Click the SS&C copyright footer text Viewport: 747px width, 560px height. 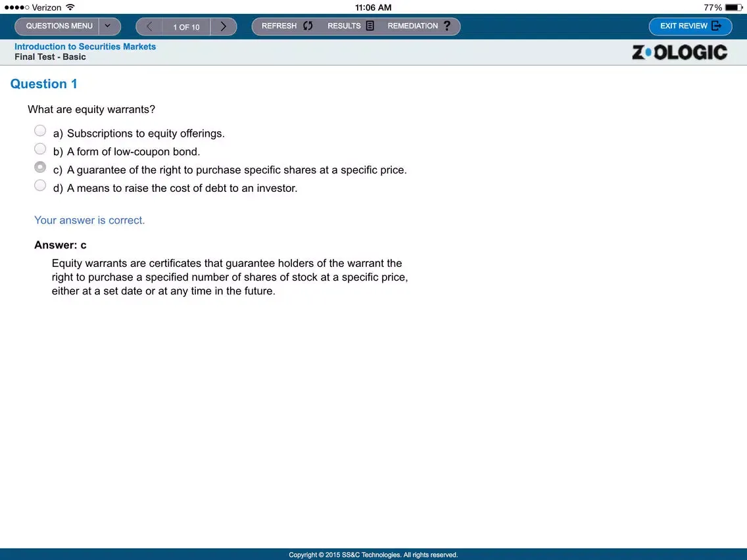[x=373, y=555]
